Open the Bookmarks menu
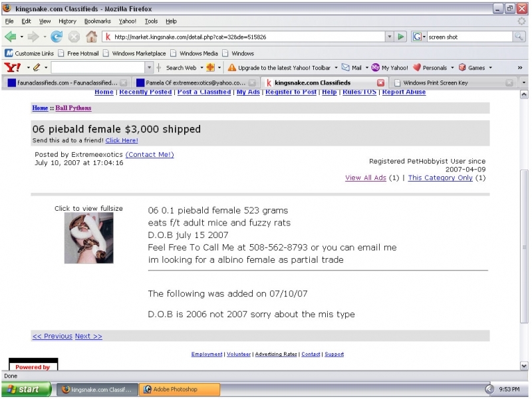The width and height of the screenshot is (532, 399). click(97, 21)
